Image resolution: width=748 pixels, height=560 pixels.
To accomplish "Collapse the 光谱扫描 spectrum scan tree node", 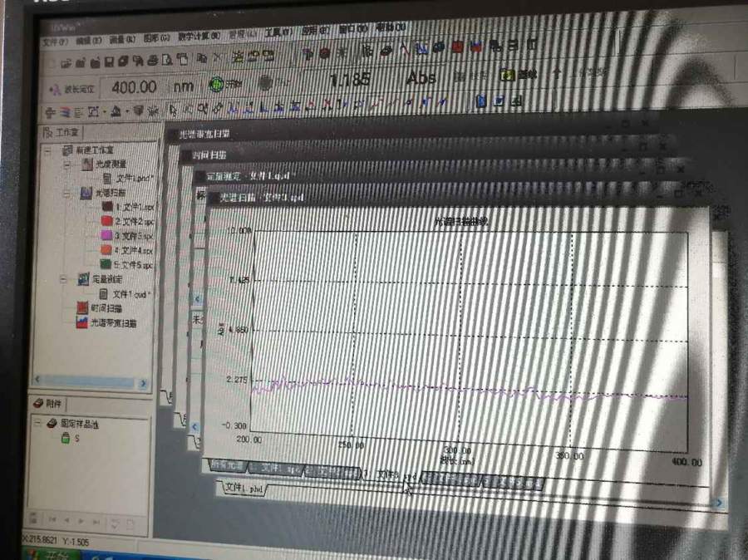I will coord(67,193).
